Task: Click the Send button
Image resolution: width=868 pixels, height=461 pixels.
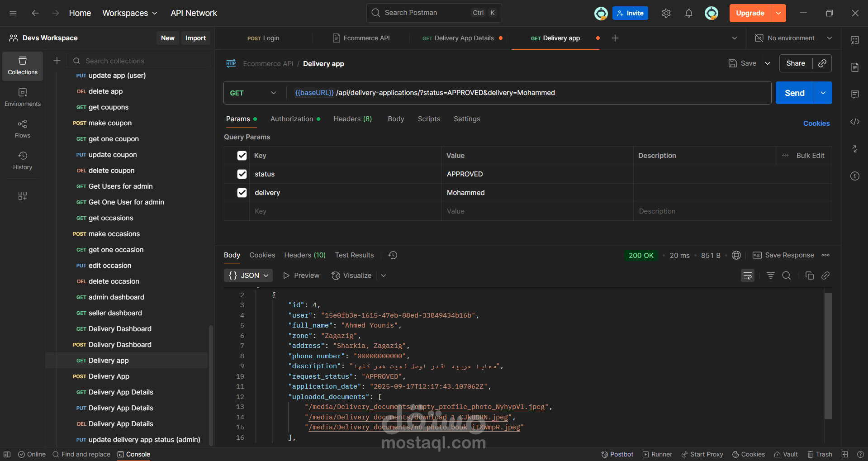Action: 795,93
